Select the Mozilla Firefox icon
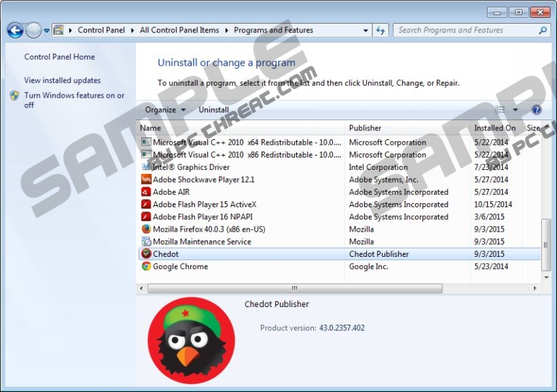 146,229
